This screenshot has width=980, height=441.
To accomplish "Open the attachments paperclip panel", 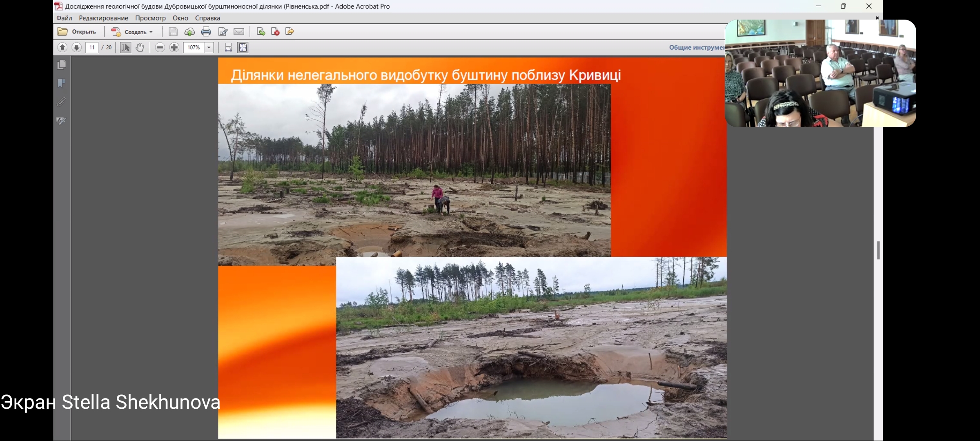I will [62, 102].
